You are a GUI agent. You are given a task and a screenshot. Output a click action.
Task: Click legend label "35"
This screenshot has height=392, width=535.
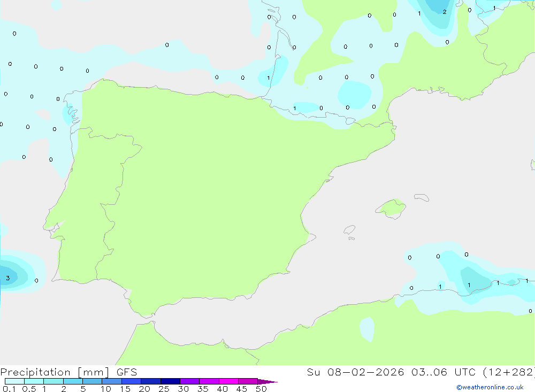click(203, 389)
